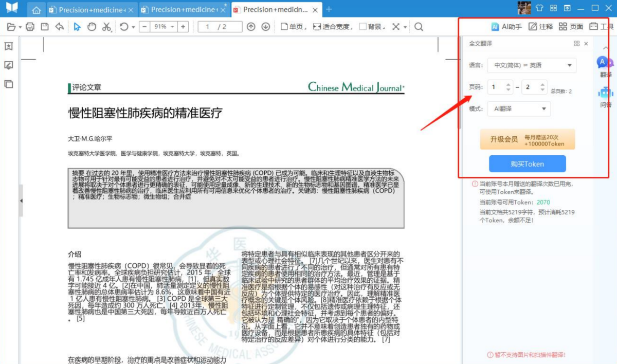The height and width of the screenshot is (364, 617).
Task: Open the AI助手 menu
Action: (x=506, y=27)
